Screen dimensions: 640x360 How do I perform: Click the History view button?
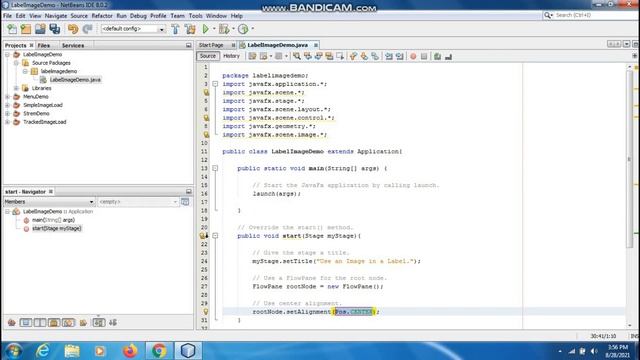pyautogui.click(x=231, y=56)
